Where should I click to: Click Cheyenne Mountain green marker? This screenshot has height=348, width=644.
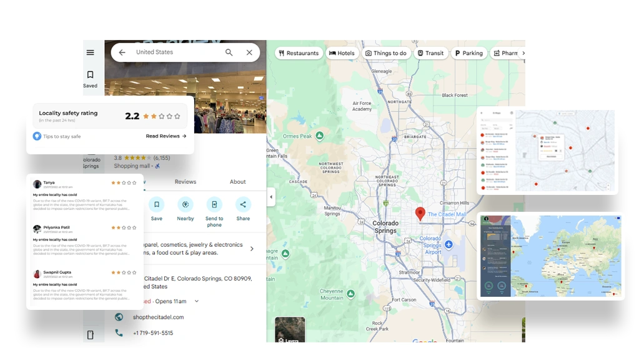(x=350, y=294)
